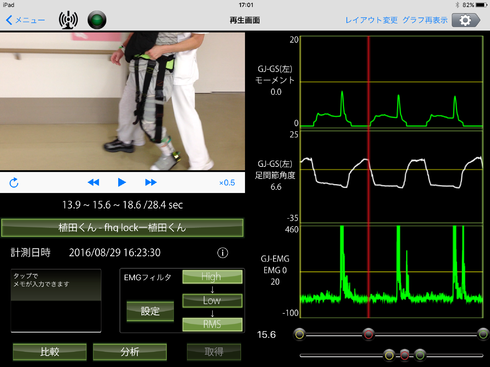This screenshot has height=367, width=490.
Task: Tap the red playhead handle on upper slider
Action: [x=368, y=334]
